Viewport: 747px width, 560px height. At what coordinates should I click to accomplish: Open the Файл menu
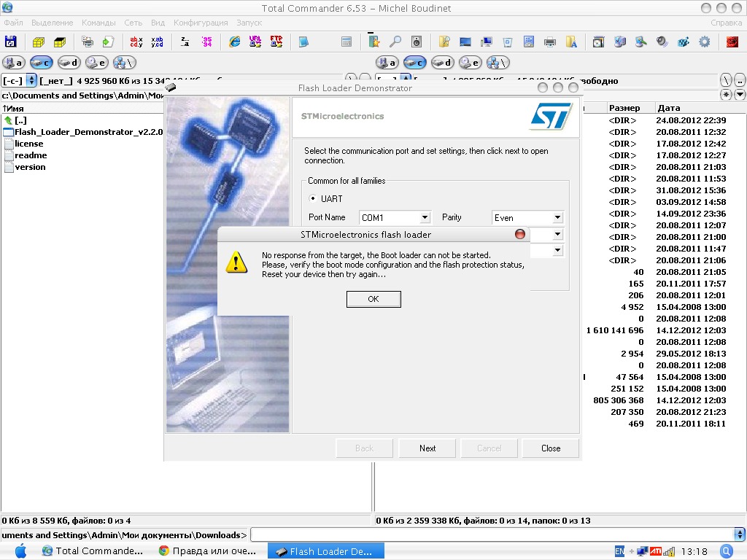(x=13, y=23)
